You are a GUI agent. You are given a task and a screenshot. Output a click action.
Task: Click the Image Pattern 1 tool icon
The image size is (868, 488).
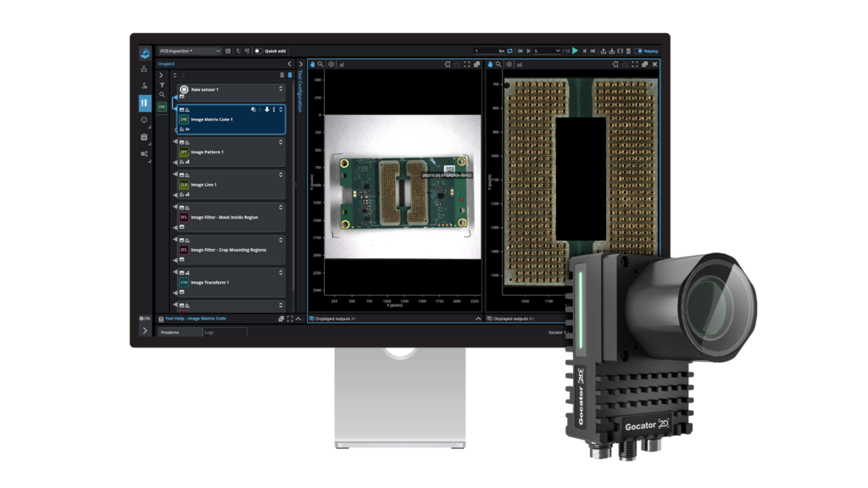click(184, 152)
